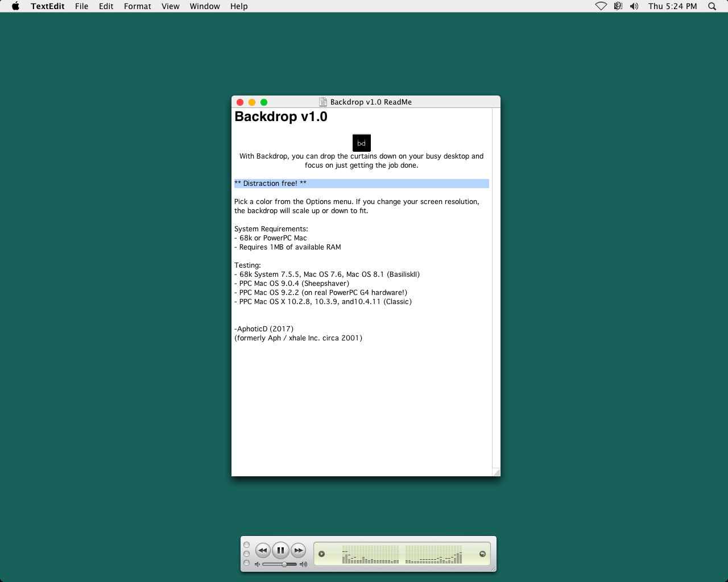Click the highlighted '** Distraction free! **' line
Screen dimensions: 728x582
(362, 184)
